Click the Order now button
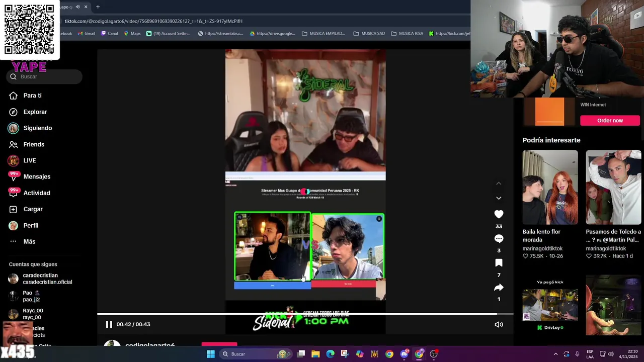 point(610,121)
